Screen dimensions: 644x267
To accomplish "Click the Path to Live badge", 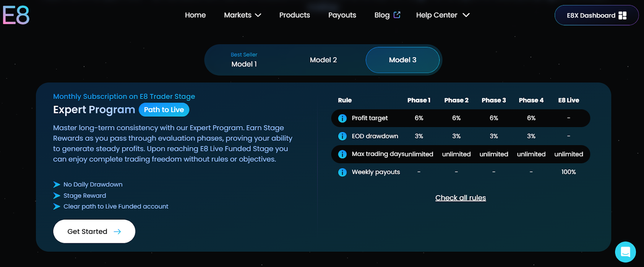I will click(164, 110).
